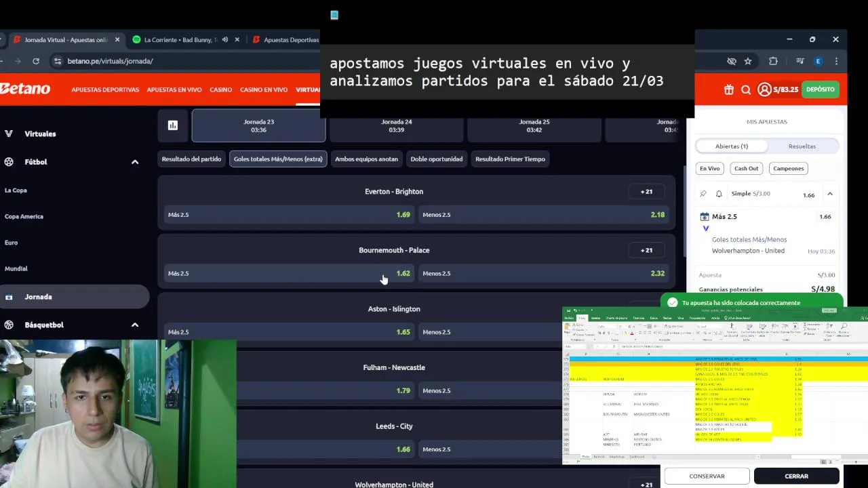Select Resultado del partido market filter
This screenshot has height=488, width=868.
[191, 159]
